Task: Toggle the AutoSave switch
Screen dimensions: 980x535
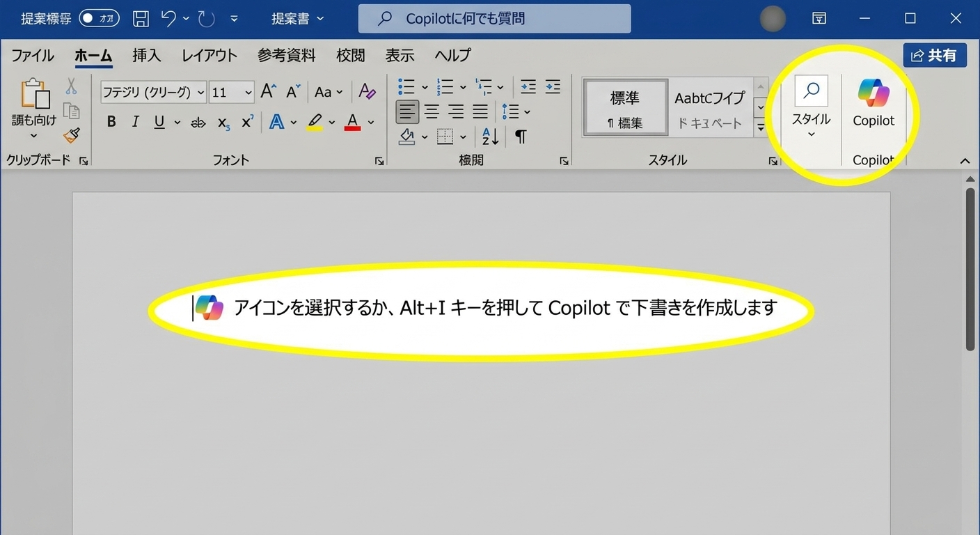Action: [99, 19]
